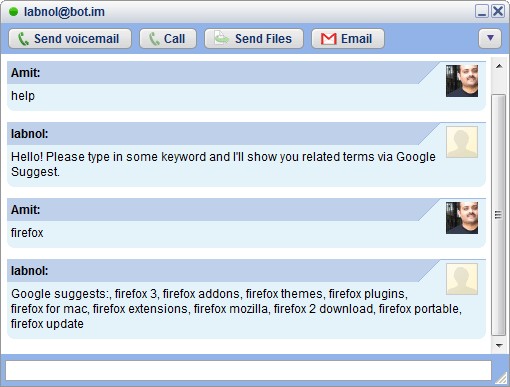The width and height of the screenshot is (510, 387).
Task: Click the Gmail M icon on Email
Action: [x=329, y=39]
